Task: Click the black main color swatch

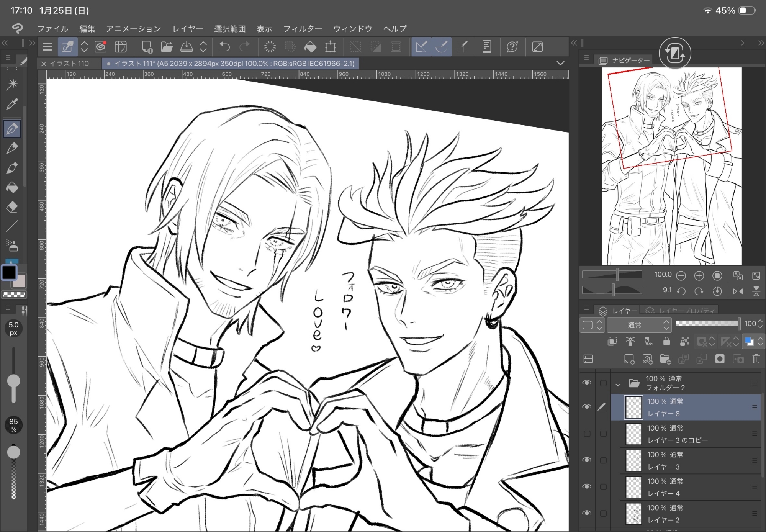Action: [9, 272]
